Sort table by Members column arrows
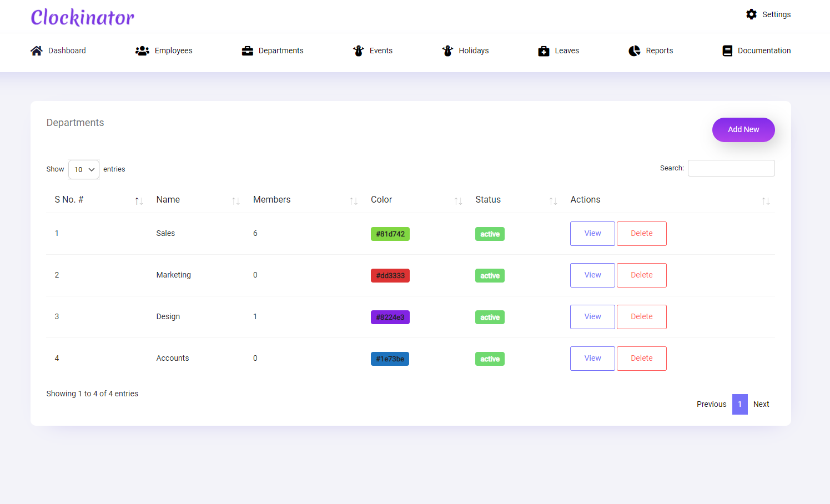This screenshot has height=504, width=830. (354, 201)
